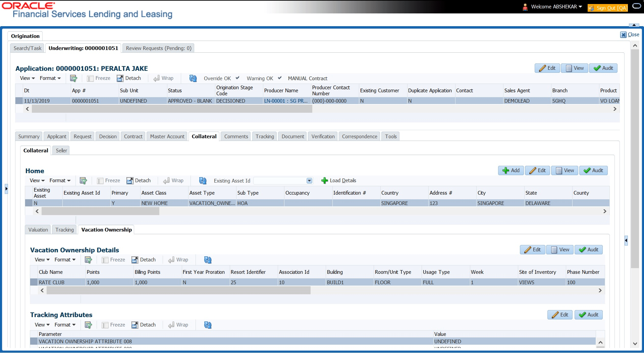
Task: Refresh the Home collateral table
Action: (203, 181)
